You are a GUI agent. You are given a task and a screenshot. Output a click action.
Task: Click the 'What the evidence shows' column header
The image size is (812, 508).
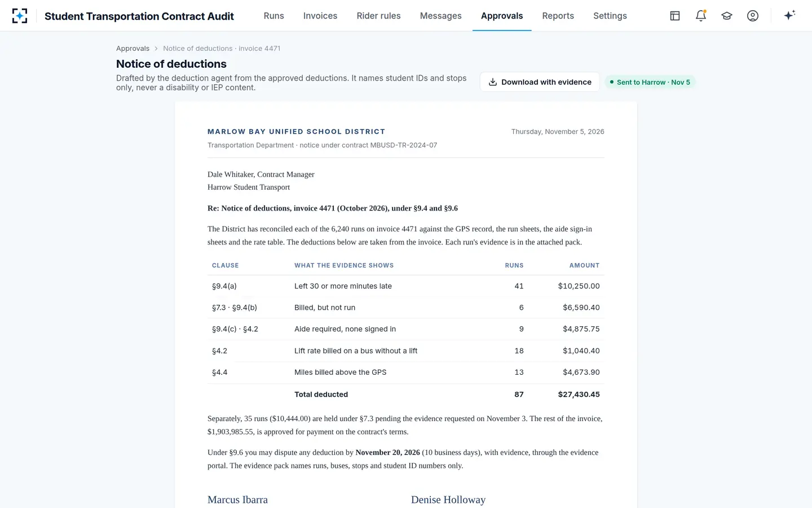pos(344,265)
